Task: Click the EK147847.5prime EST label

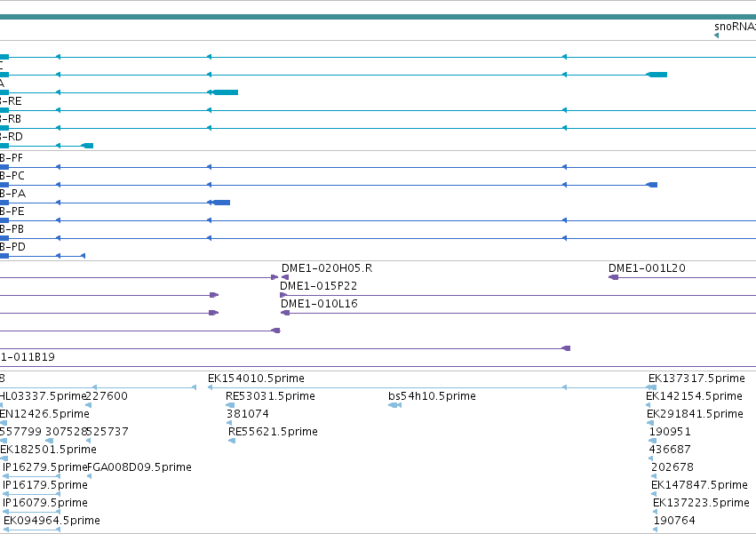Action: click(x=699, y=485)
